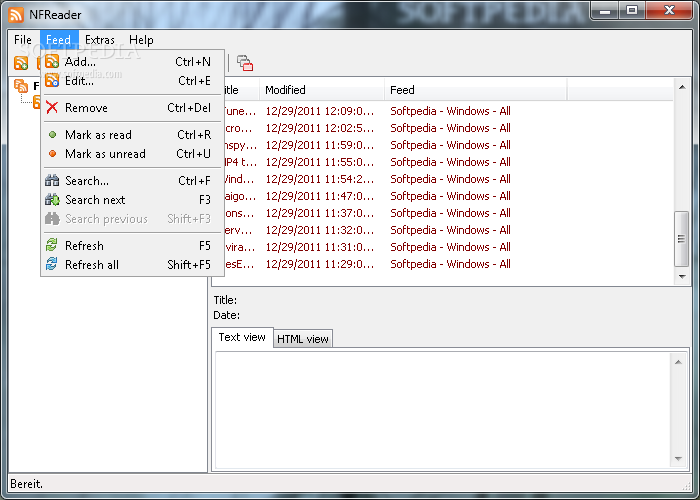The height and width of the screenshot is (500, 700).
Task: Click the green dot Mark as read icon
Action: pyautogui.click(x=52, y=134)
